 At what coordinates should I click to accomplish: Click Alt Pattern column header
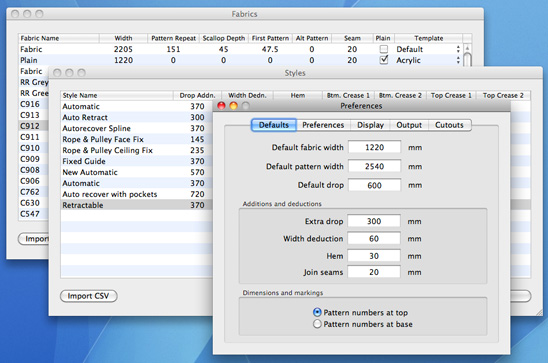312,38
